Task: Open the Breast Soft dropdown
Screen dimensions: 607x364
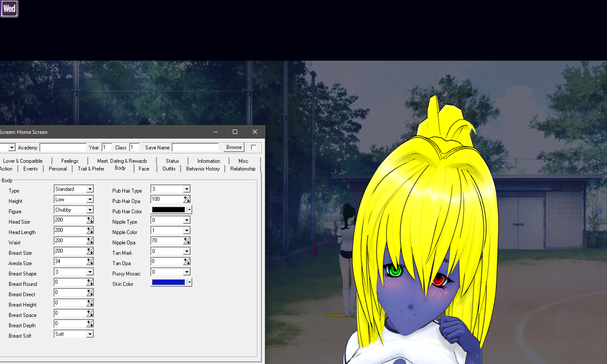Action: (90, 334)
